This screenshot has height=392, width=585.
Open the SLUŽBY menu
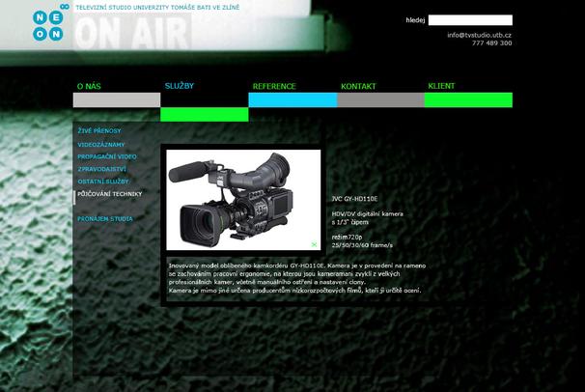click(180, 86)
